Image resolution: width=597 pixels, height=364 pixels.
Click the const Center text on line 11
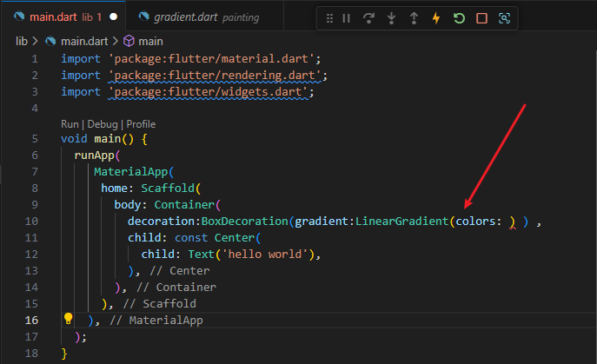coord(215,237)
